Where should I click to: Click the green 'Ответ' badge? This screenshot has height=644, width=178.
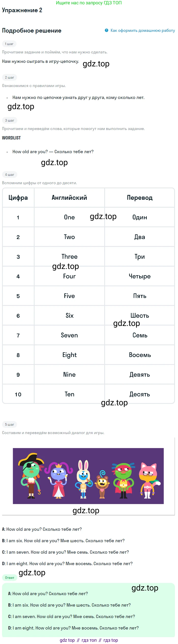click(10, 578)
